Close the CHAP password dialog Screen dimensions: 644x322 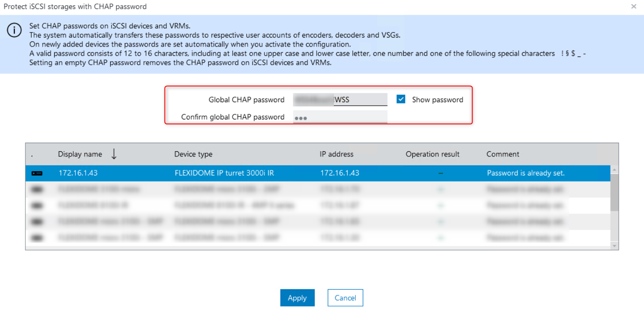[633, 6]
